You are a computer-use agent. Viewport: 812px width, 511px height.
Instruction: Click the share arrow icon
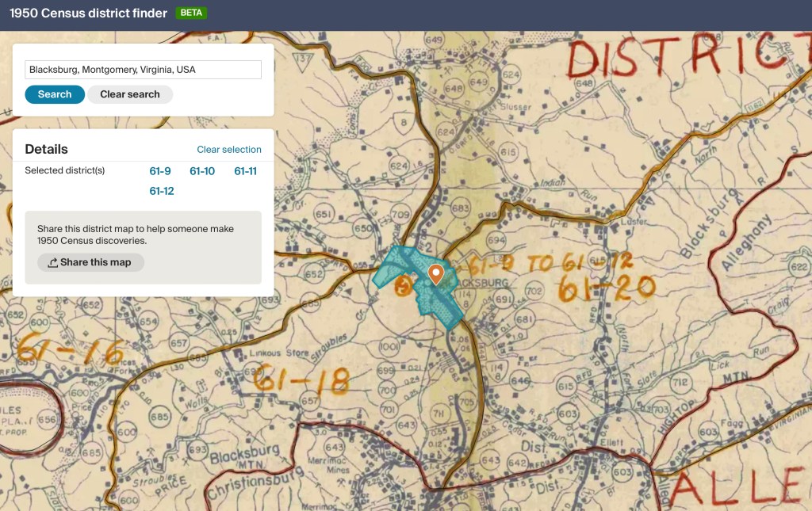pos(52,263)
